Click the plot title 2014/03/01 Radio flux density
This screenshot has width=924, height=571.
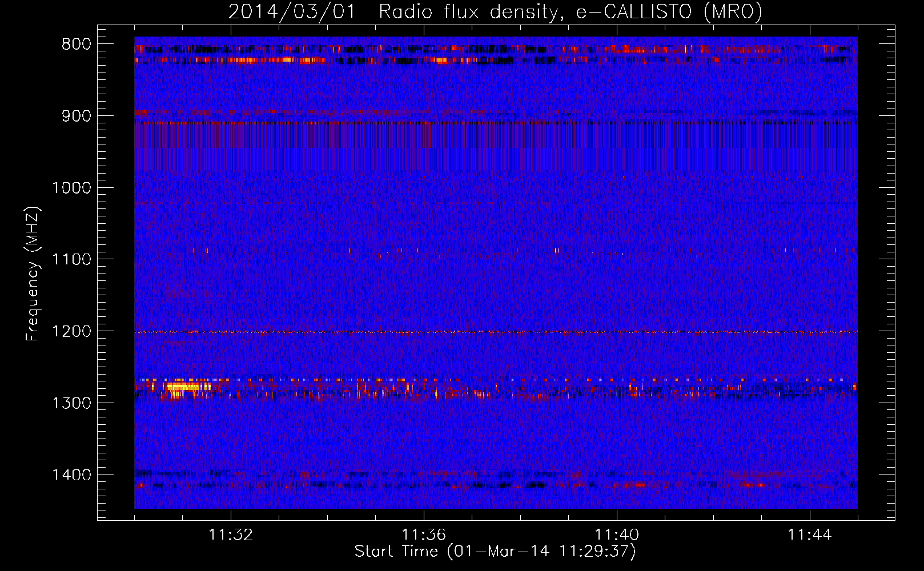click(495, 11)
